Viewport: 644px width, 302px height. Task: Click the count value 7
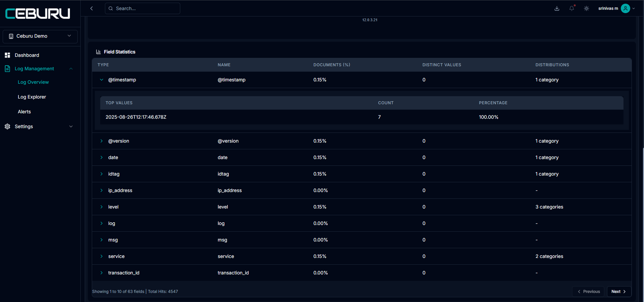pyautogui.click(x=379, y=117)
